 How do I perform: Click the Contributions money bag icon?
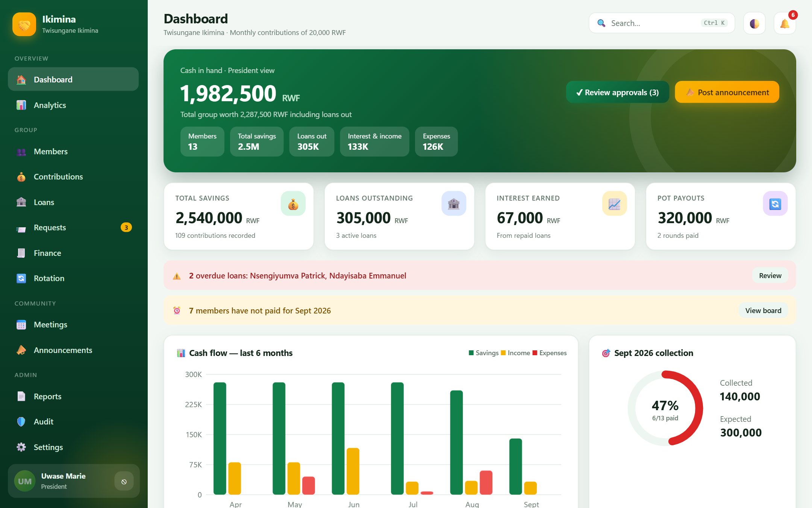click(21, 177)
